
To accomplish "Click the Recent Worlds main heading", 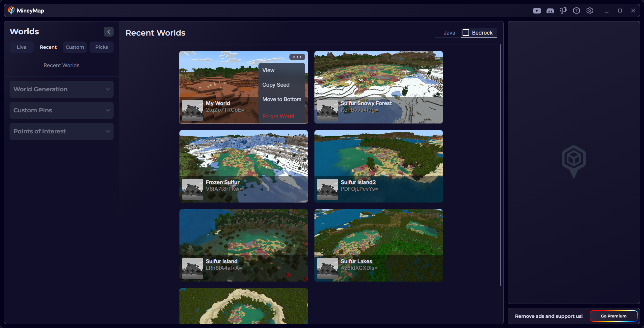I will pos(155,33).
